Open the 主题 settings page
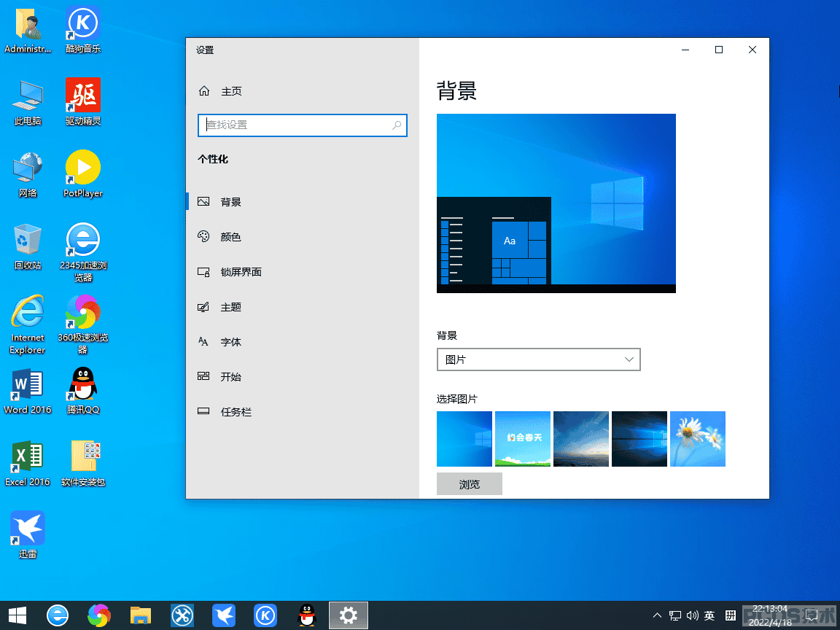The width and height of the screenshot is (840, 630). [x=302, y=307]
